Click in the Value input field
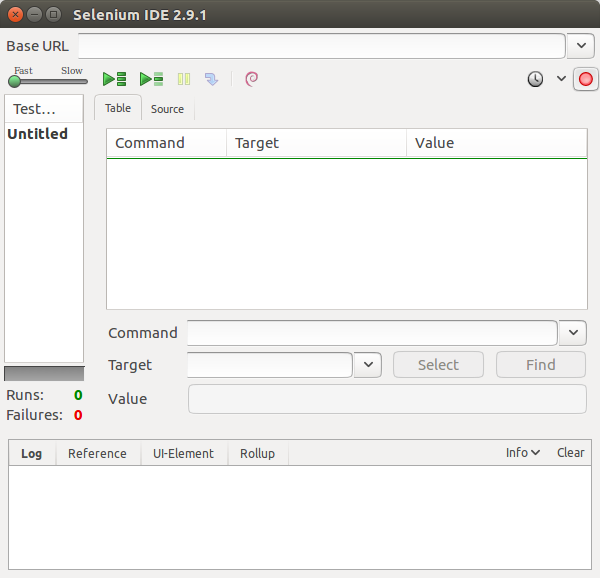The image size is (600, 578). (387, 399)
